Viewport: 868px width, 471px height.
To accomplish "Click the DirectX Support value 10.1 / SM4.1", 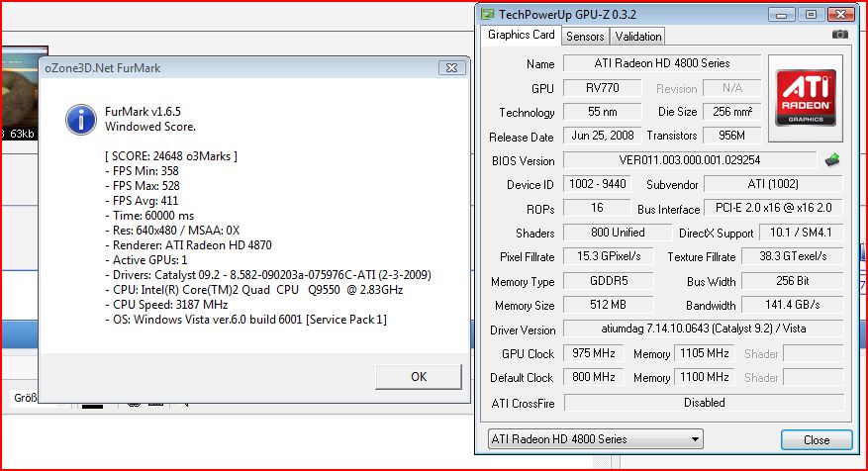I will pyautogui.click(x=801, y=233).
